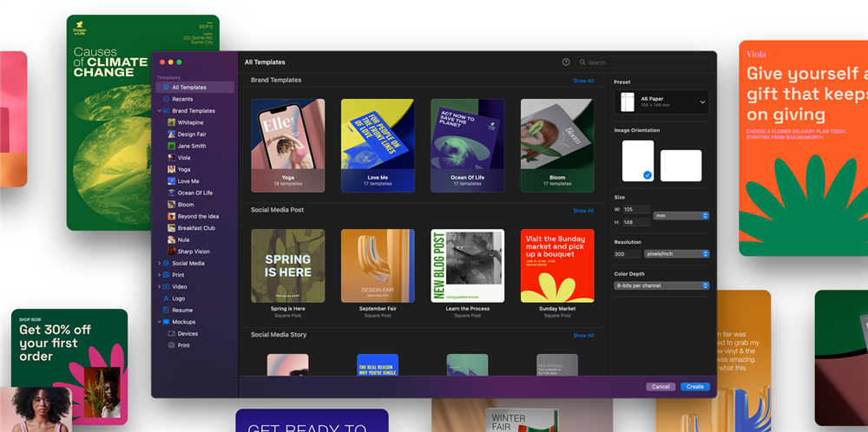Open Recents via its clock icon
868x432 pixels.
tap(166, 99)
